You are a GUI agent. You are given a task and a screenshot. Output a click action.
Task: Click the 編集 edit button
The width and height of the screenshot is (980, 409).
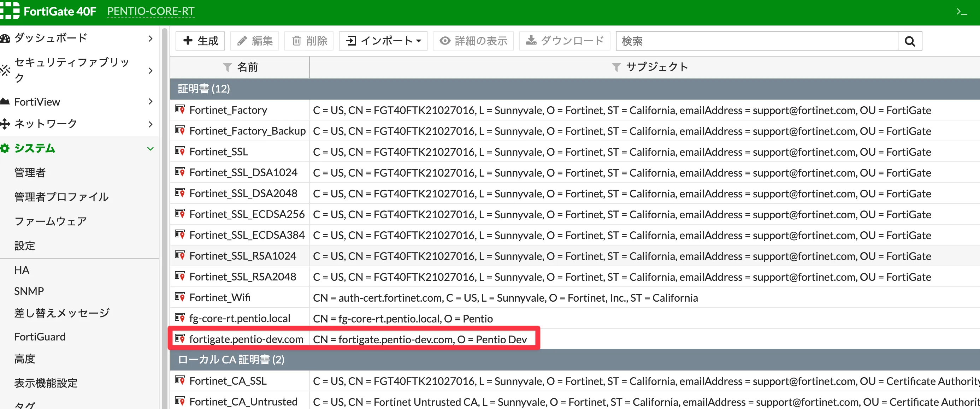click(x=254, y=41)
